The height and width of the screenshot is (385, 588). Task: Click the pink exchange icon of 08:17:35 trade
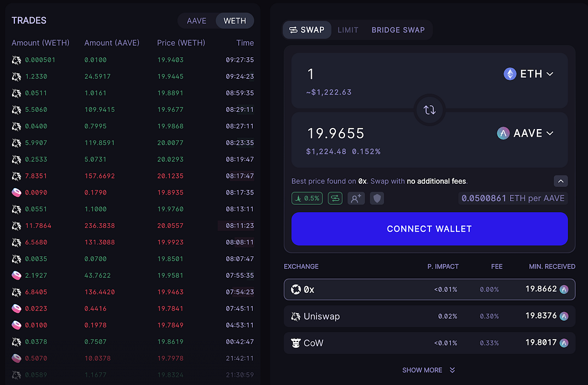coord(16,193)
